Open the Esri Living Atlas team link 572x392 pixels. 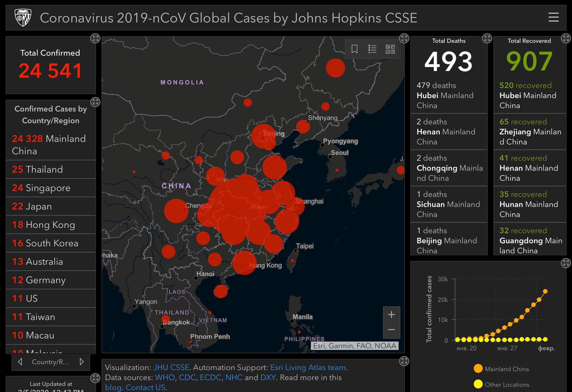click(x=308, y=368)
